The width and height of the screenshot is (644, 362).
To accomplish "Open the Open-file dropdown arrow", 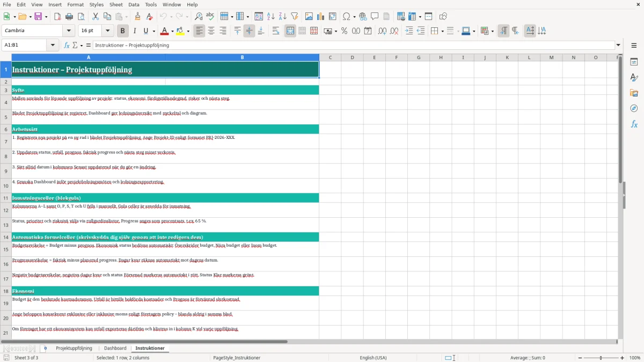I will (30, 17).
